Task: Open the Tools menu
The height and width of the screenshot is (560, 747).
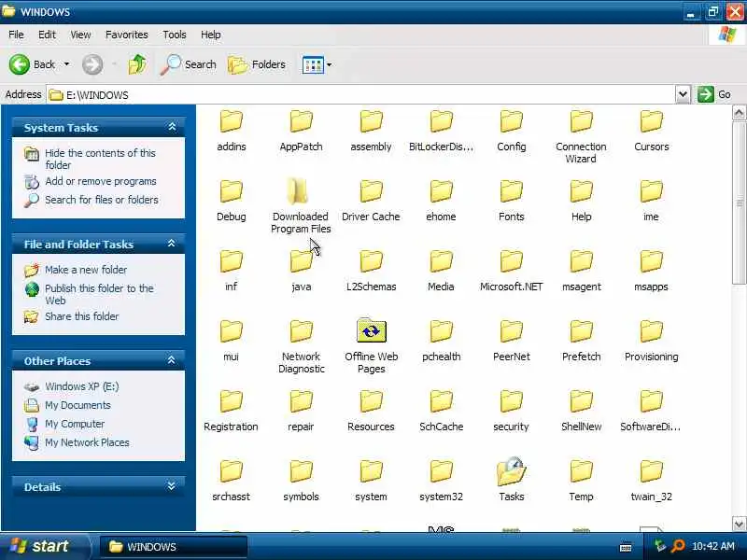Action: [175, 35]
